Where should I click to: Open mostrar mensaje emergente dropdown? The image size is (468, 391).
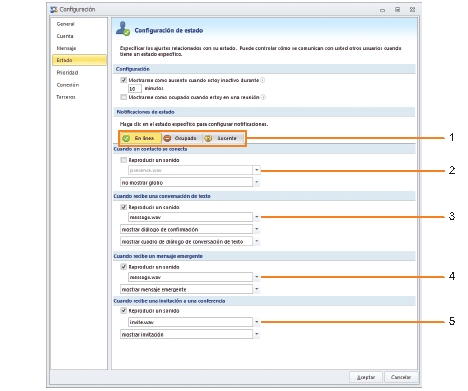point(256,289)
